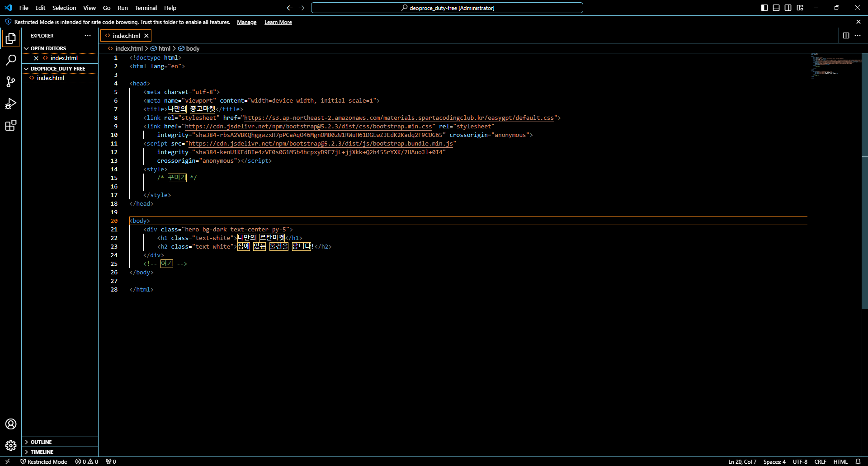Show errors and warnings problems count

point(86,461)
